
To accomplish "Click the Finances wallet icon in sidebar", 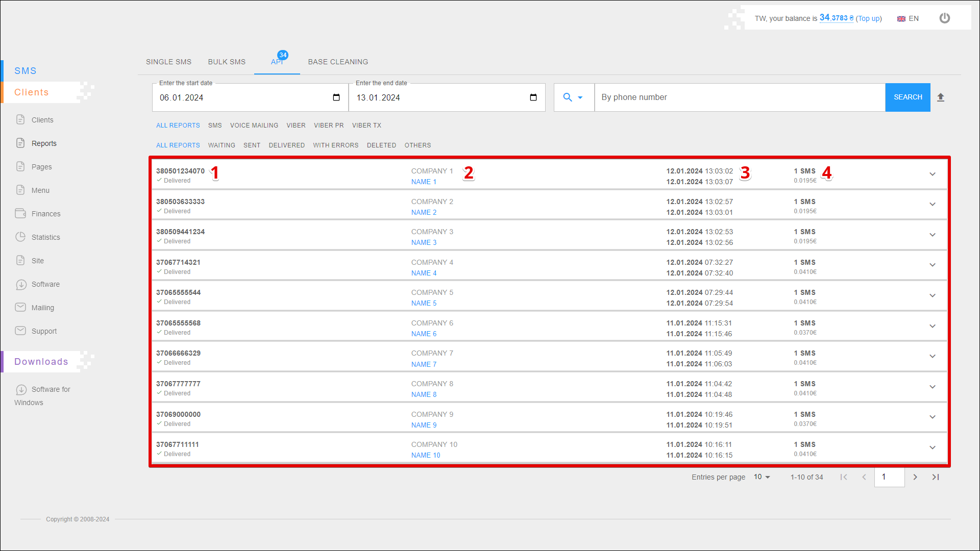I will (x=20, y=214).
